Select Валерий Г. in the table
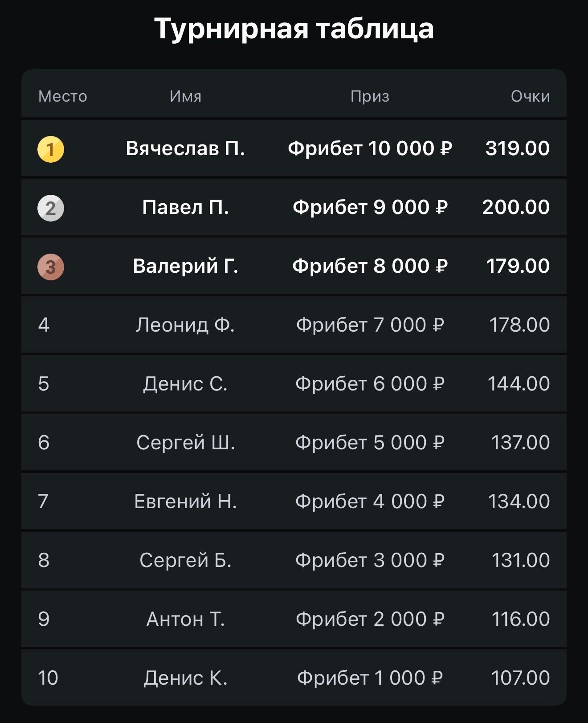Image resolution: width=588 pixels, height=723 pixels. point(185,266)
